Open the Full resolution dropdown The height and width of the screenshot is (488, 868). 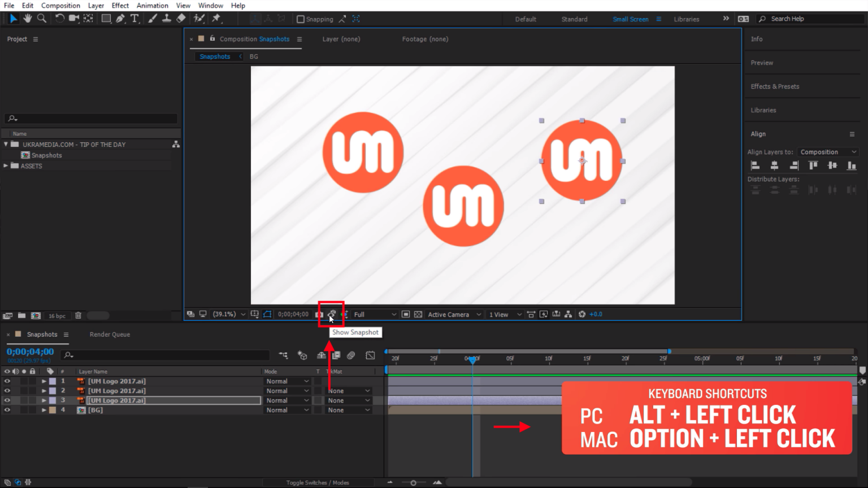pos(375,314)
